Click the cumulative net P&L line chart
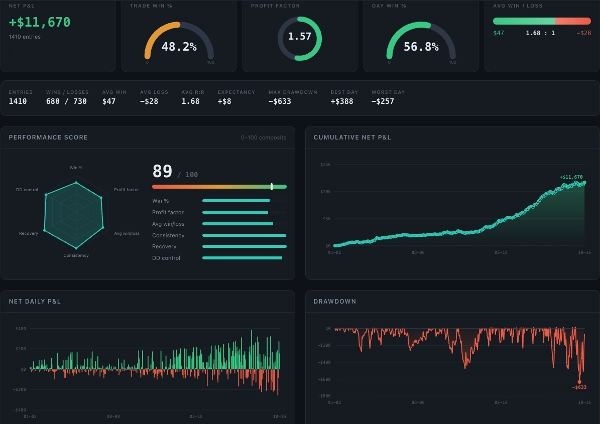The image size is (600, 424). click(459, 207)
